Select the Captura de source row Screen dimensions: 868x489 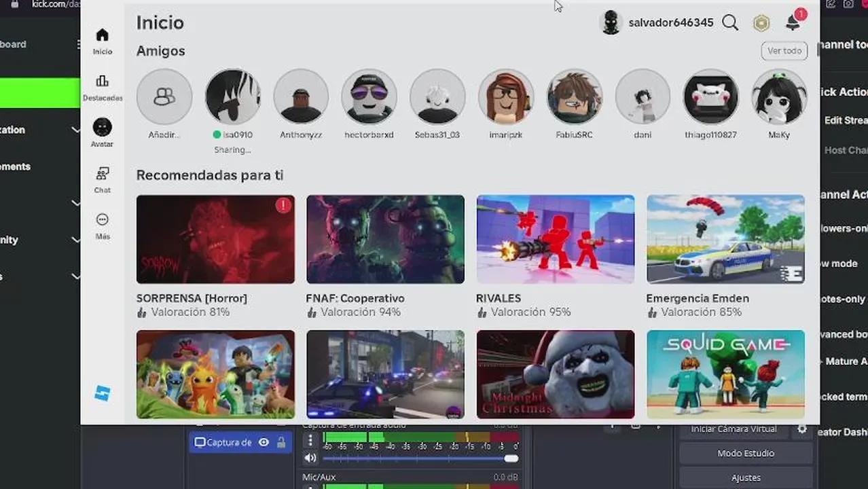(240, 442)
